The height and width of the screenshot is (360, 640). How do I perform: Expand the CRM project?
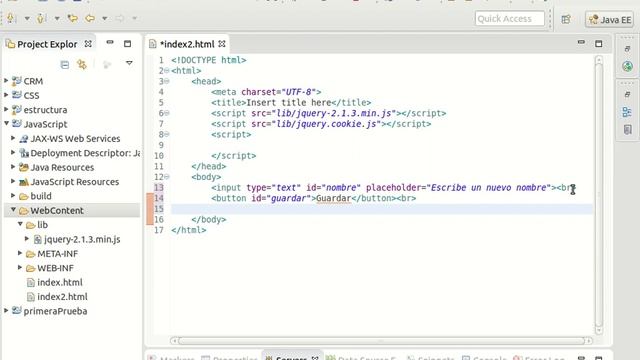(6, 81)
